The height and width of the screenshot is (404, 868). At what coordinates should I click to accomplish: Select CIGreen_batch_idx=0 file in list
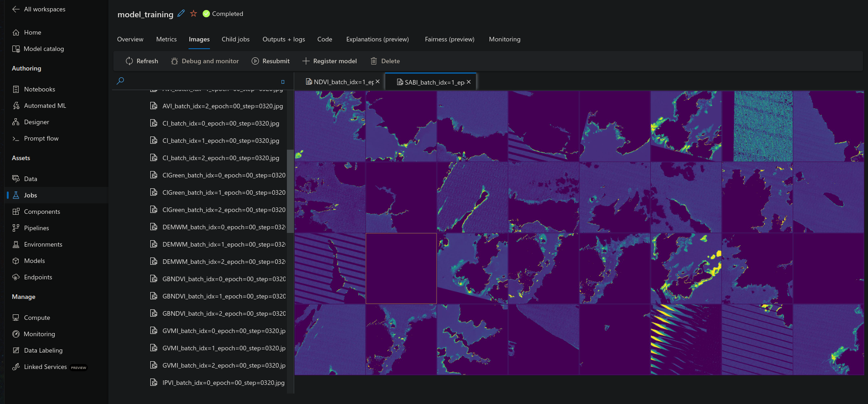coord(218,175)
